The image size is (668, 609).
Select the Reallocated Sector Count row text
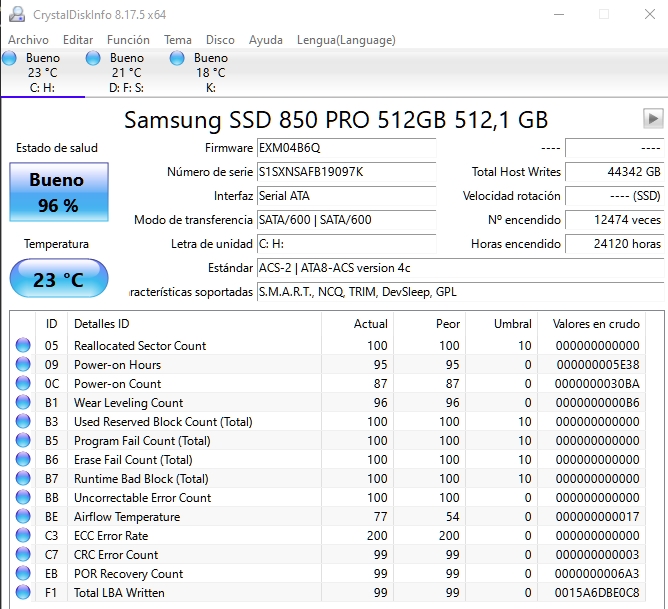pyautogui.click(x=140, y=345)
